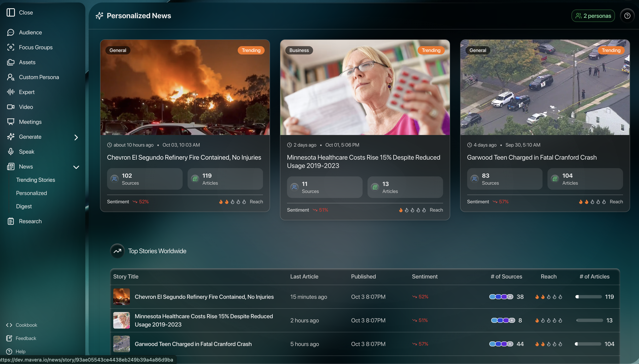Image resolution: width=639 pixels, height=364 pixels.
Task: Click the 2 personas button
Action: [x=593, y=16]
